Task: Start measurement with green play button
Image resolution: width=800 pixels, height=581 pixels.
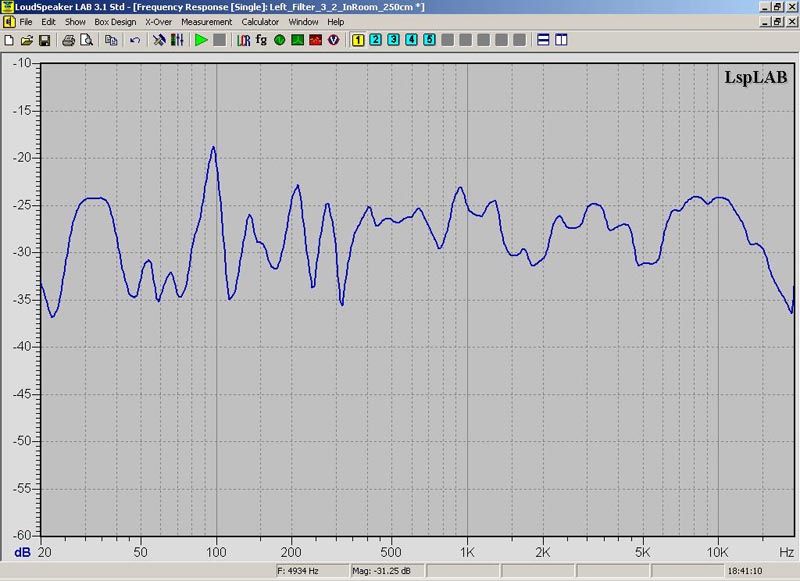Action: point(201,40)
